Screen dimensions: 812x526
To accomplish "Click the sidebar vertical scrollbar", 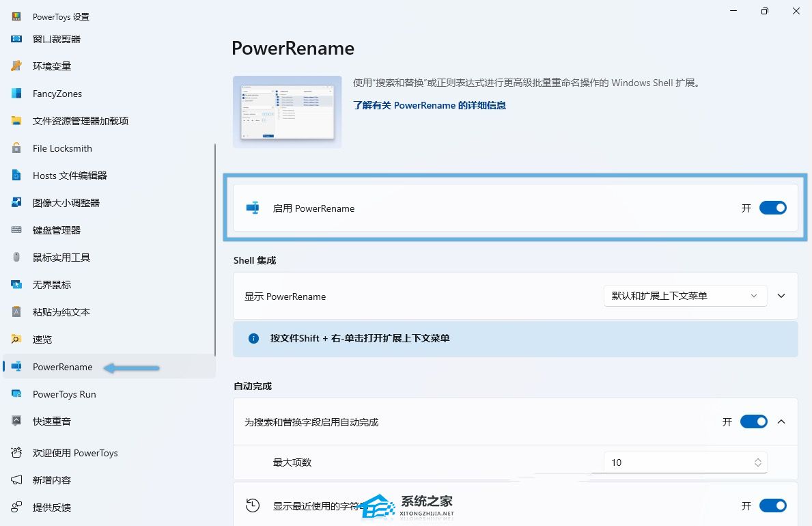I will (x=215, y=250).
